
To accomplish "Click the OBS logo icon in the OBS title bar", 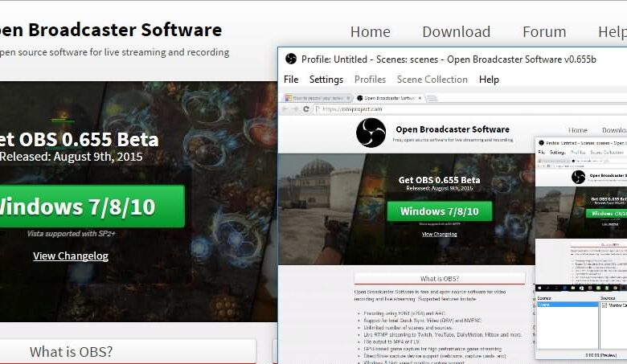I will click(x=291, y=59).
